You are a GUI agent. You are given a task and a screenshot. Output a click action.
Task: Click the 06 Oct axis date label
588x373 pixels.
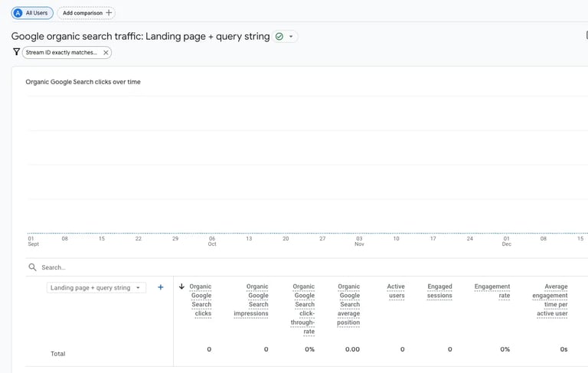tap(212, 241)
